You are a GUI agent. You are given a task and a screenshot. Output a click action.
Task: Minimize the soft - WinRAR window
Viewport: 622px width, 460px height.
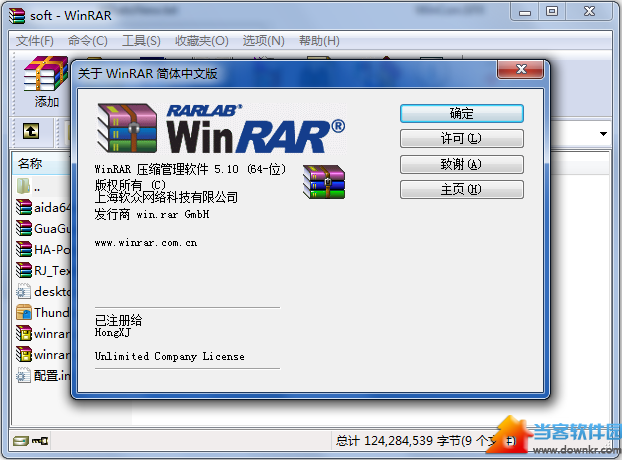click(524, 12)
